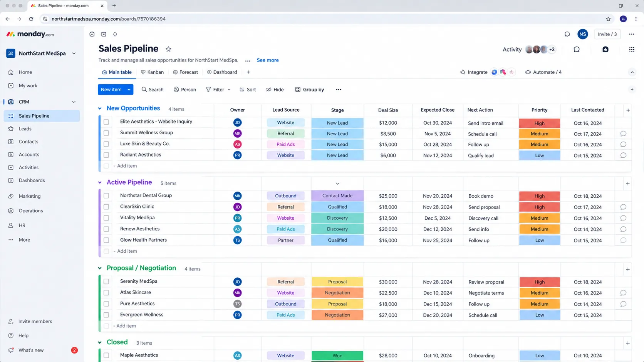Screen dimensions: 644x362
Task: Click the NS user avatar
Action: point(582,34)
